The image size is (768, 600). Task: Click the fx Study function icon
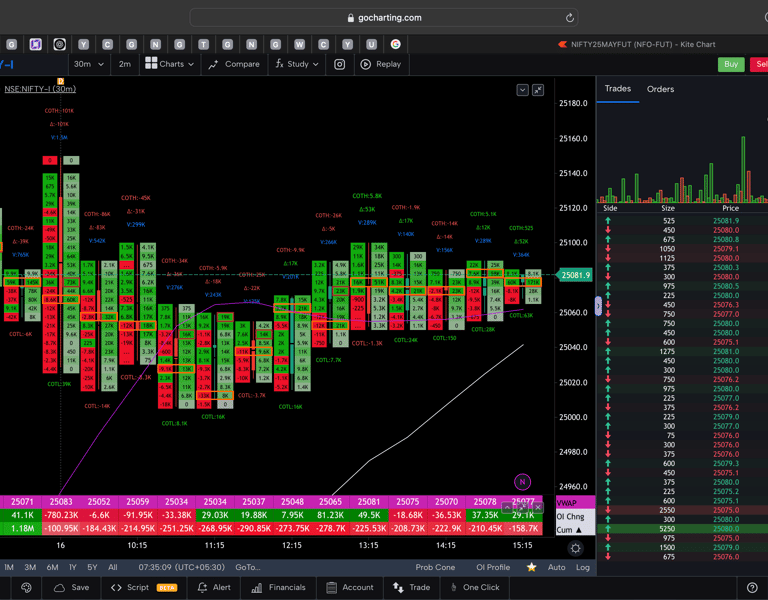tap(279, 64)
